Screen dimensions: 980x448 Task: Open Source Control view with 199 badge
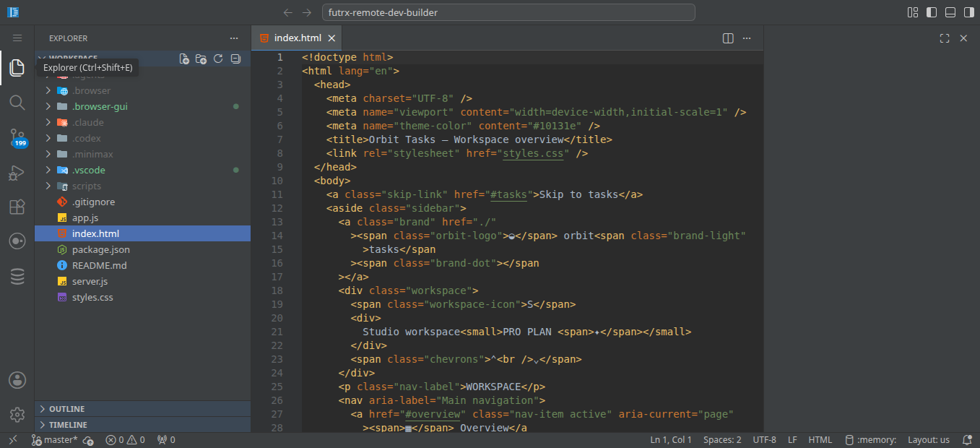click(17, 137)
